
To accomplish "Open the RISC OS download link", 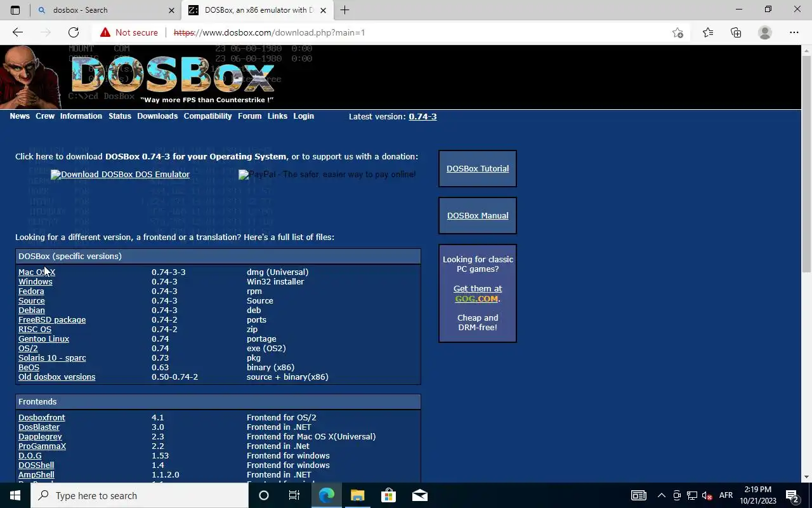I will [35, 330].
